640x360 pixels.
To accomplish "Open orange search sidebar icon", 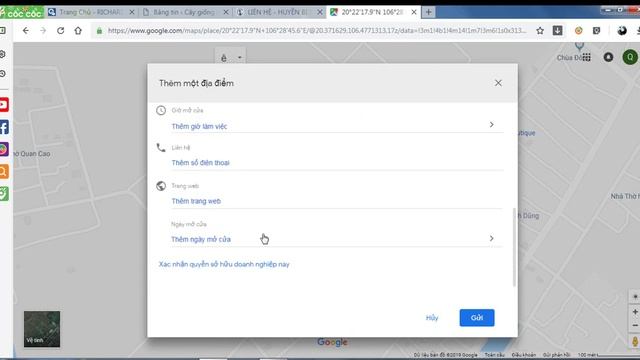I will [x=4, y=171].
